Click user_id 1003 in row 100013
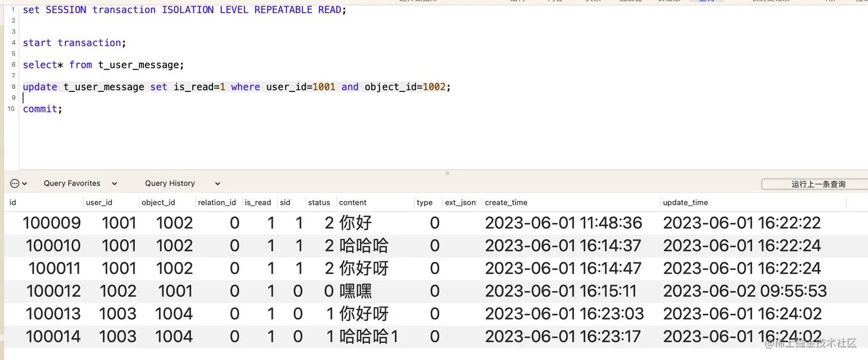The height and width of the screenshot is (360, 868). click(x=118, y=313)
